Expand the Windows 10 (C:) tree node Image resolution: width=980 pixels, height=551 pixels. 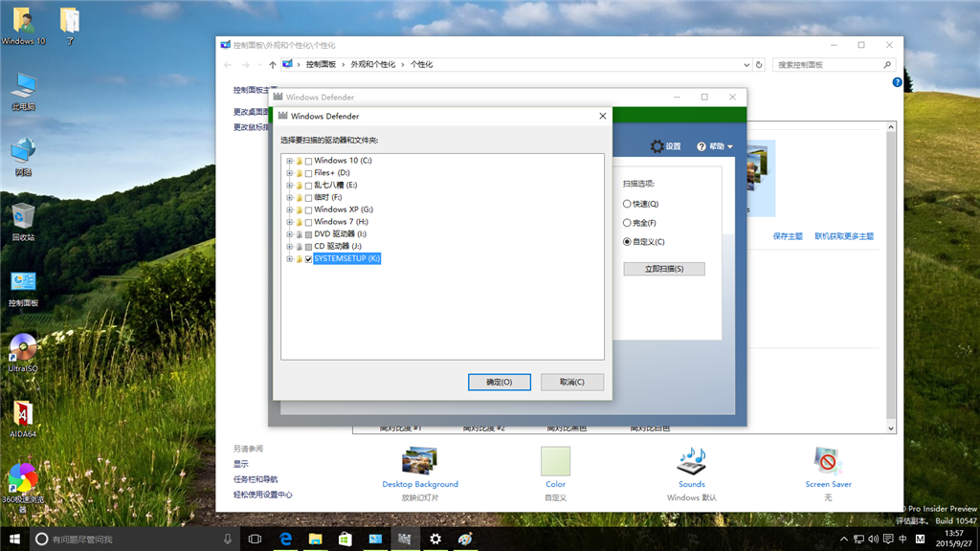289,161
